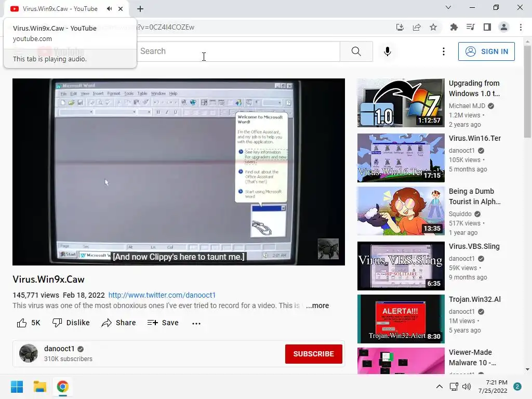
Task: Click the address bar URL text
Action: [x=166, y=27]
